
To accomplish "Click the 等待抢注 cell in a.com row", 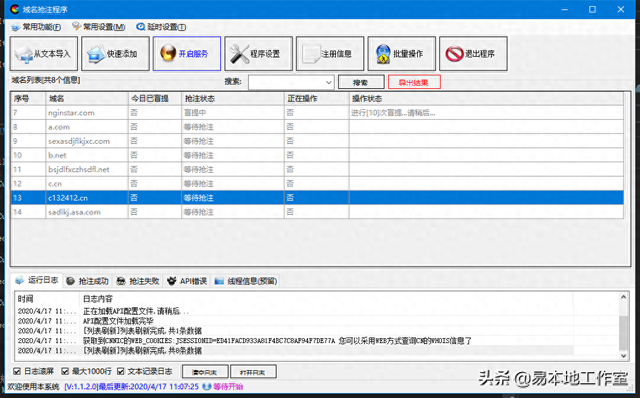I will (x=233, y=127).
